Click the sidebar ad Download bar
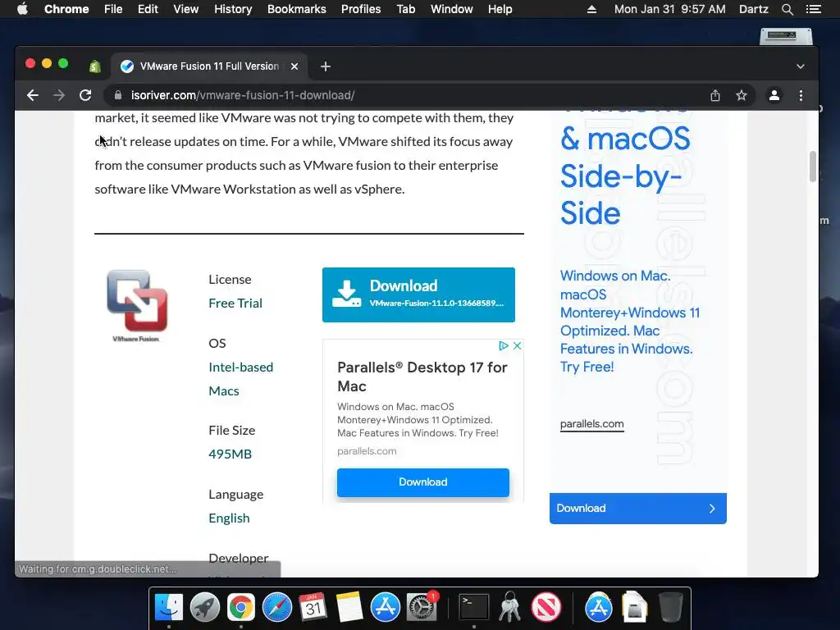840x630 pixels. pos(637,509)
